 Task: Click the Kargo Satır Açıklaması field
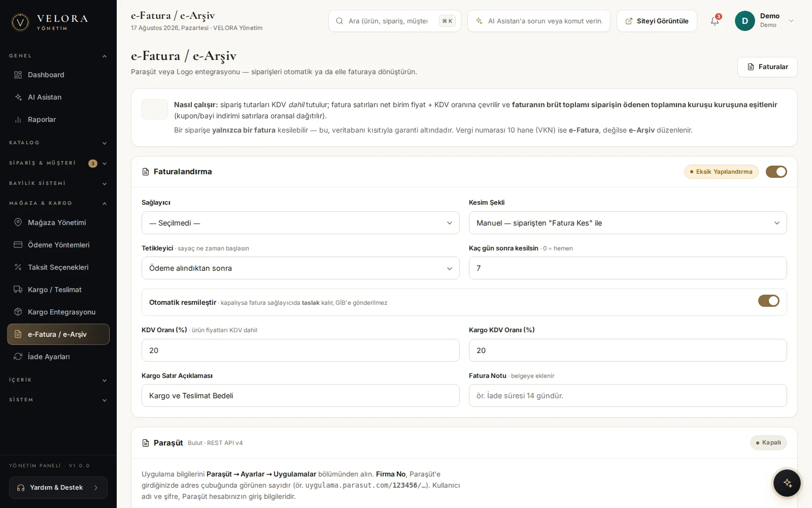point(300,396)
